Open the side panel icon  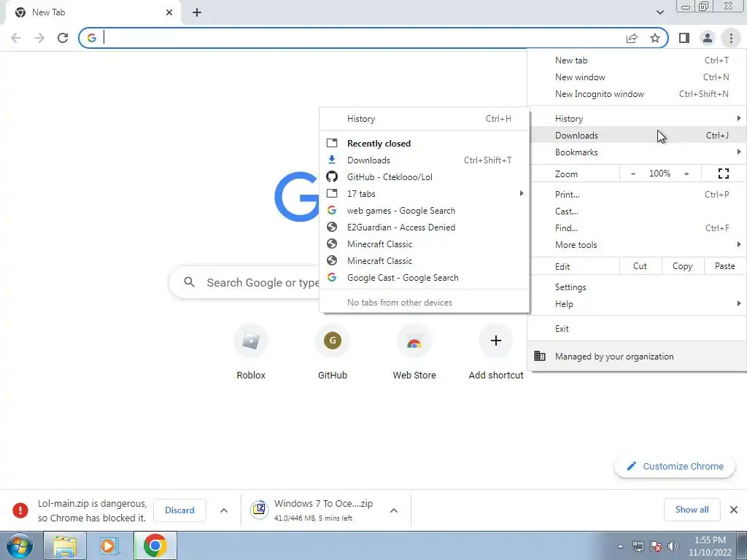tap(684, 38)
